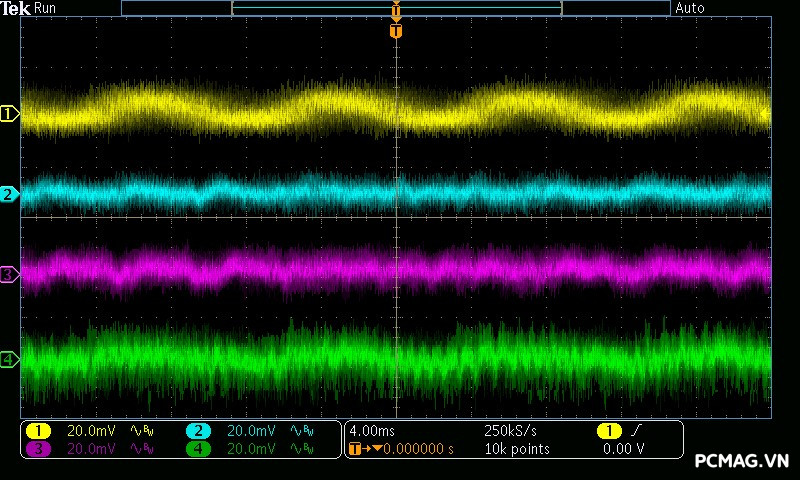800x480 pixels.
Task: Select the yellow channel 1 readout badge
Action: [x=38, y=431]
